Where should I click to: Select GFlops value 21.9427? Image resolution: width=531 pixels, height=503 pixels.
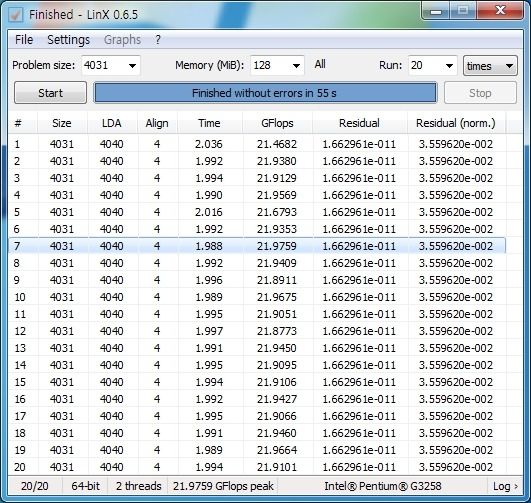[x=277, y=399]
